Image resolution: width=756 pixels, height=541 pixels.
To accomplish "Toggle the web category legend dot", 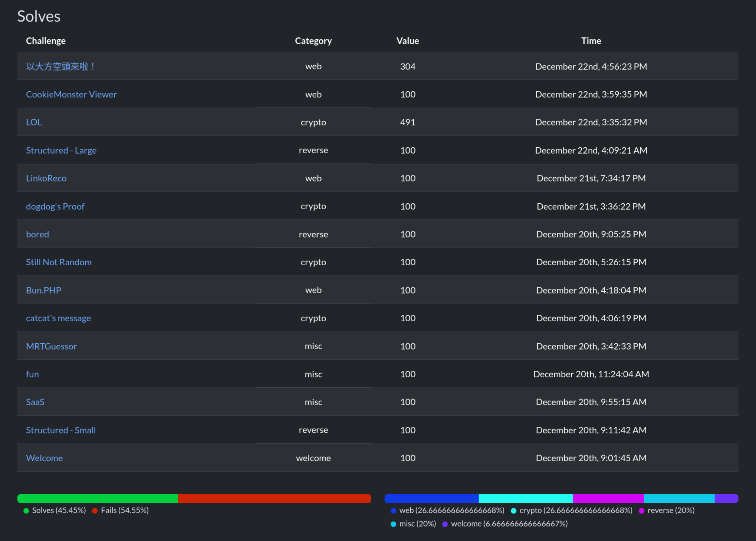I will [394, 511].
